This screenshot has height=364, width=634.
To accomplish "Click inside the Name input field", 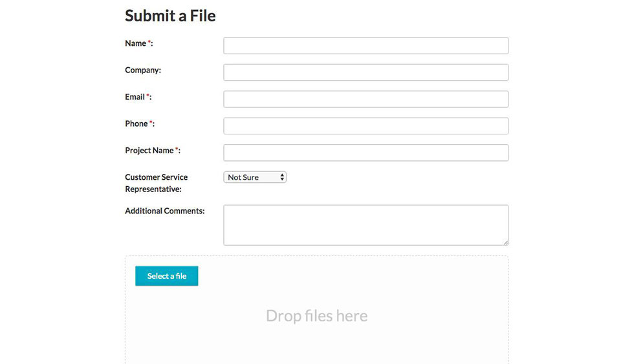I will coord(366,46).
